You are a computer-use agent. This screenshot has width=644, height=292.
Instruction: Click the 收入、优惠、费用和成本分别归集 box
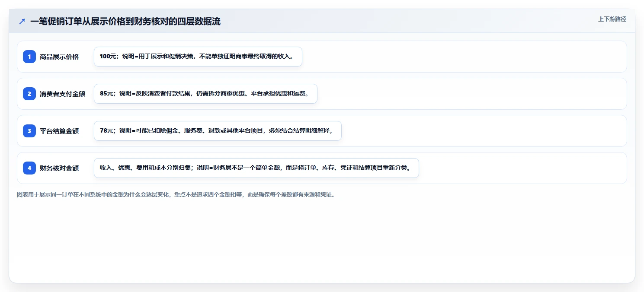pyautogui.click(x=256, y=168)
